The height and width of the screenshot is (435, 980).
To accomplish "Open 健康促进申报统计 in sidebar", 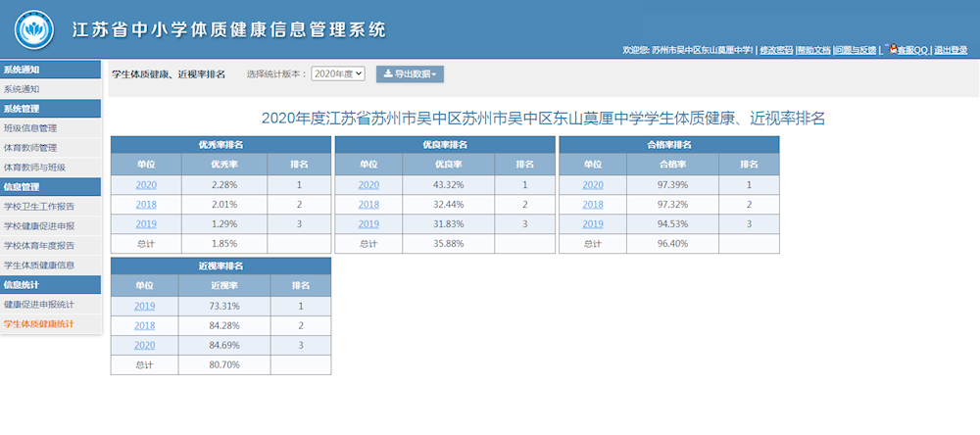I will (x=50, y=305).
